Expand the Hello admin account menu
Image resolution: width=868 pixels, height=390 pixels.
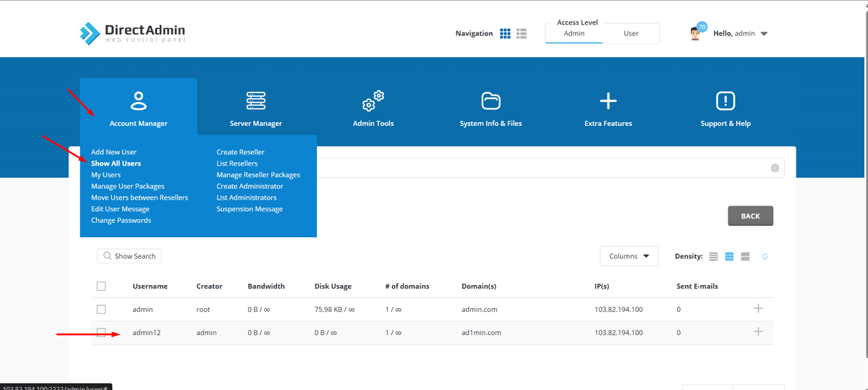click(764, 34)
